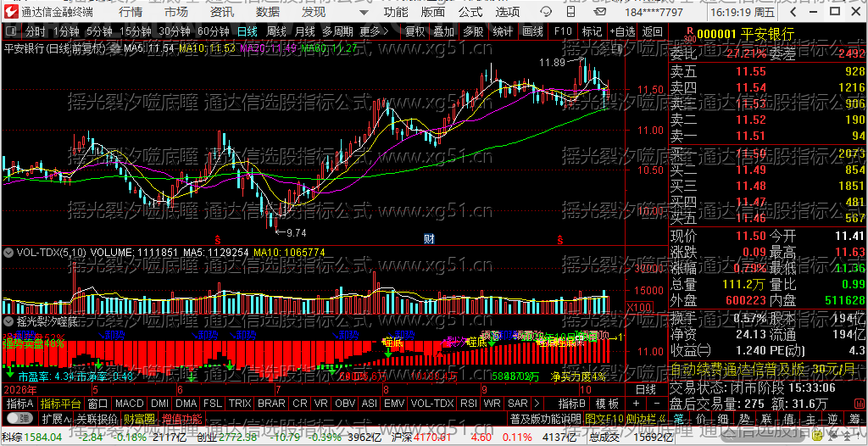Select the 周线 weekly period
868x446 pixels.
pos(276,31)
